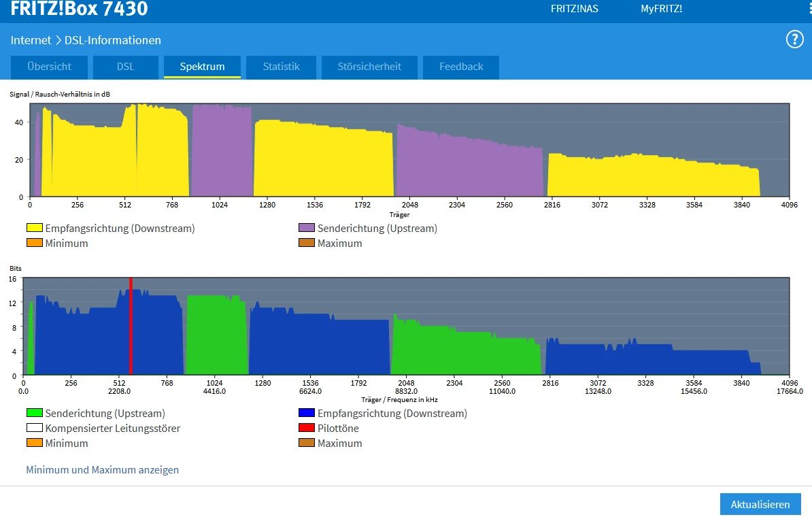Click the FRITZ!Box 7430 logo title
This screenshot has width=812, height=517.
tap(79, 10)
